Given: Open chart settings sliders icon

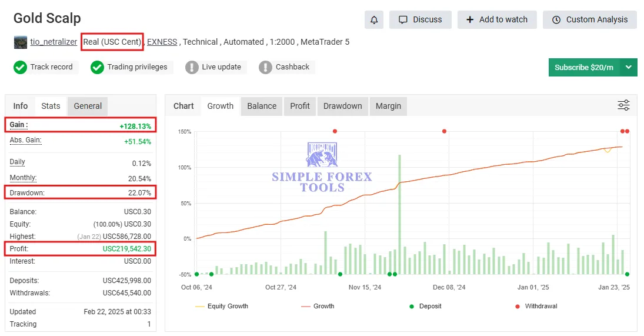Looking at the screenshot, I should [623, 105].
